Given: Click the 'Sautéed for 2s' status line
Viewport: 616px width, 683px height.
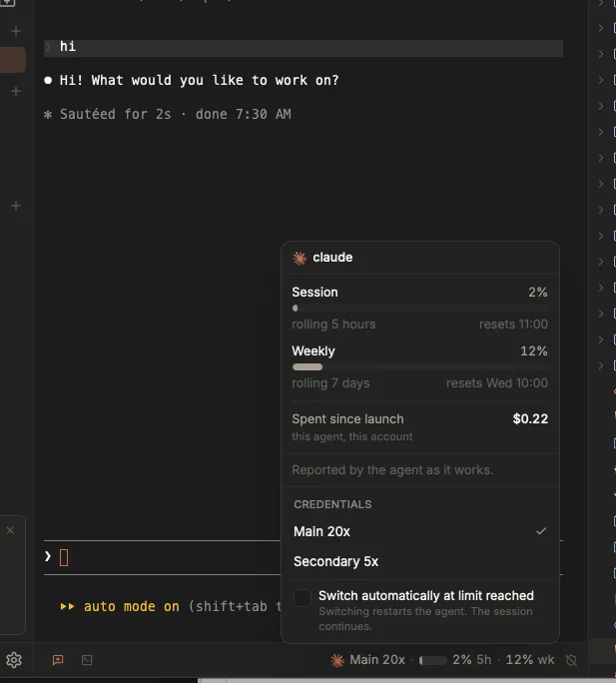Looking at the screenshot, I should point(175,114).
